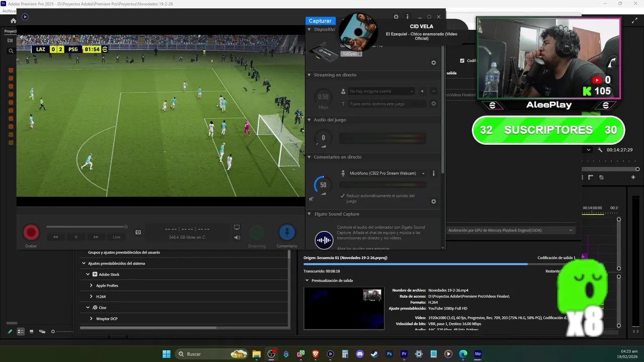
Task: Toggle automatic game sound reduction checkbox
Action: point(343,196)
